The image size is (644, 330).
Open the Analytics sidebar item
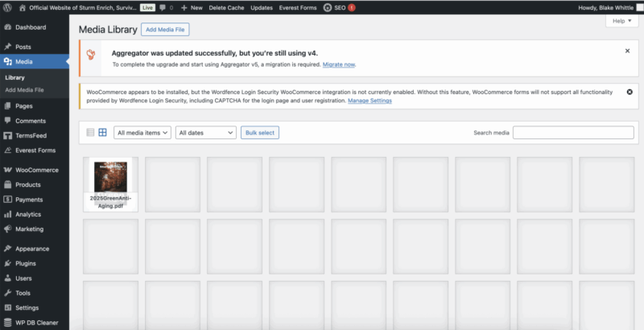tap(28, 214)
